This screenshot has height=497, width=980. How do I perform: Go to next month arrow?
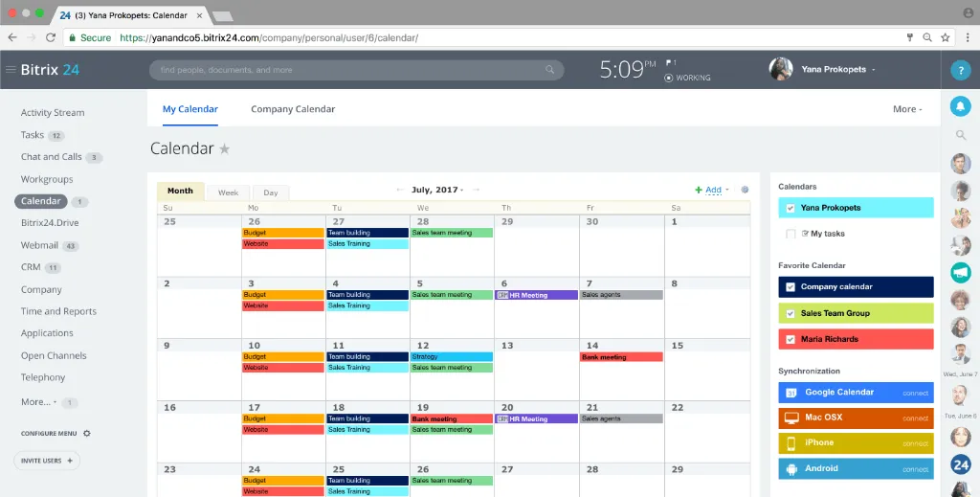477,190
